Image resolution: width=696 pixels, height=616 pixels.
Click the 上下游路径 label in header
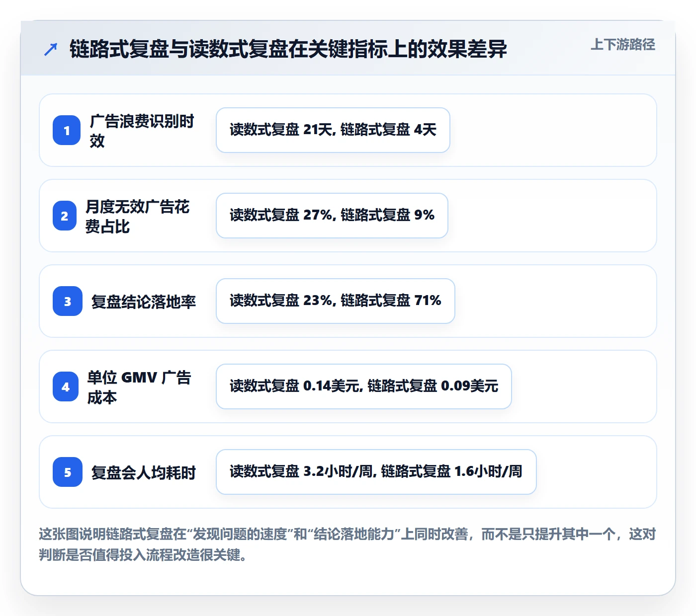[622, 45]
